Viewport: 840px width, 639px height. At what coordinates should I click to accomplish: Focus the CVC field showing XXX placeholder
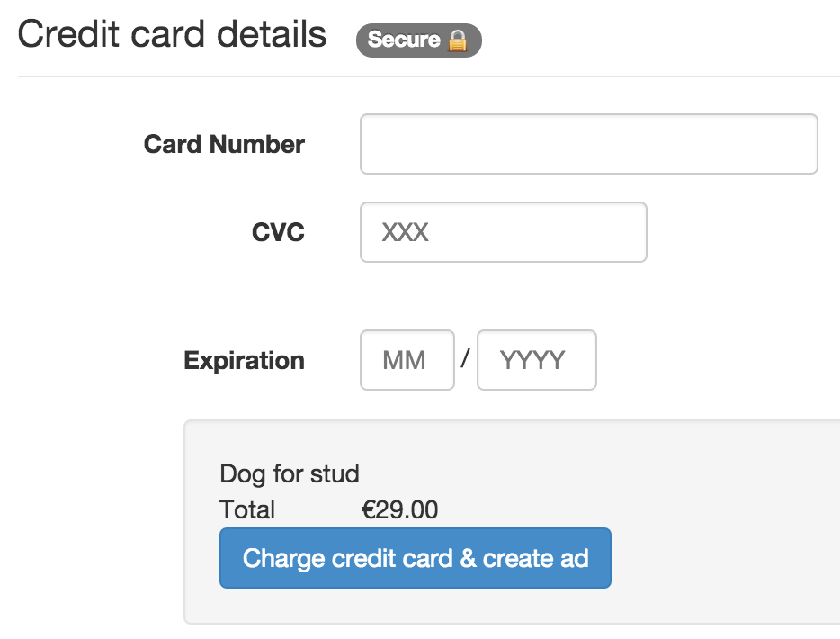click(x=502, y=232)
